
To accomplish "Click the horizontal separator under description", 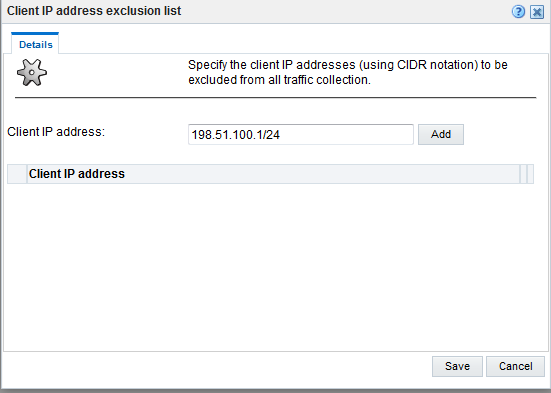I will [x=276, y=97].
